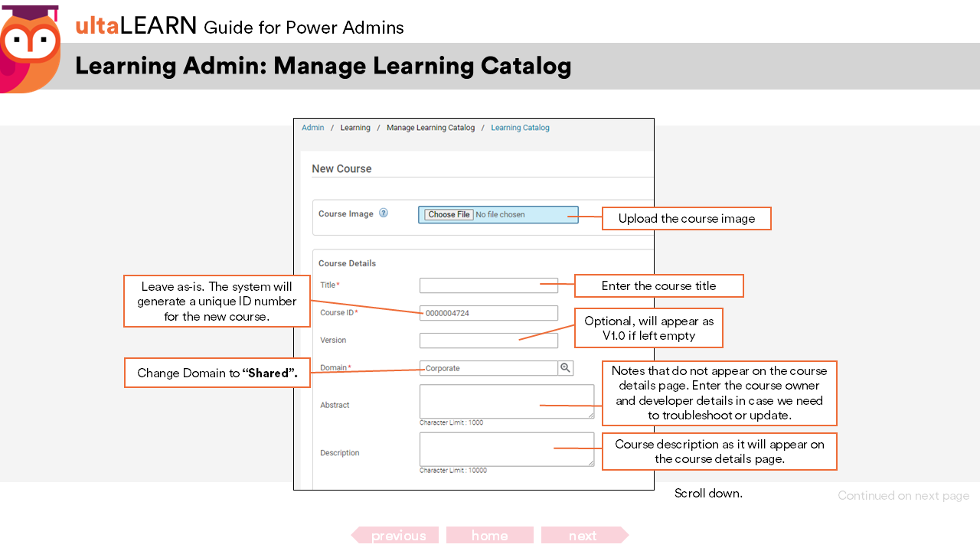The image size is (980, 551).
Task: Click the "New Course" heading
Action: 341,168
